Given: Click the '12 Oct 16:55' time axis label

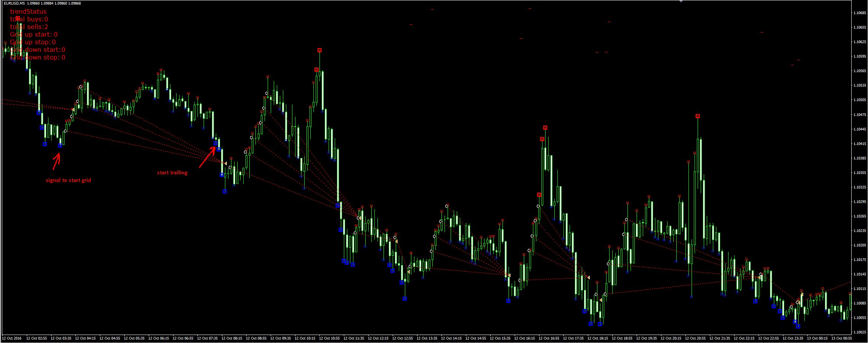Looking at the screenshot, I should pyautogui.click(x=549, y=338).
